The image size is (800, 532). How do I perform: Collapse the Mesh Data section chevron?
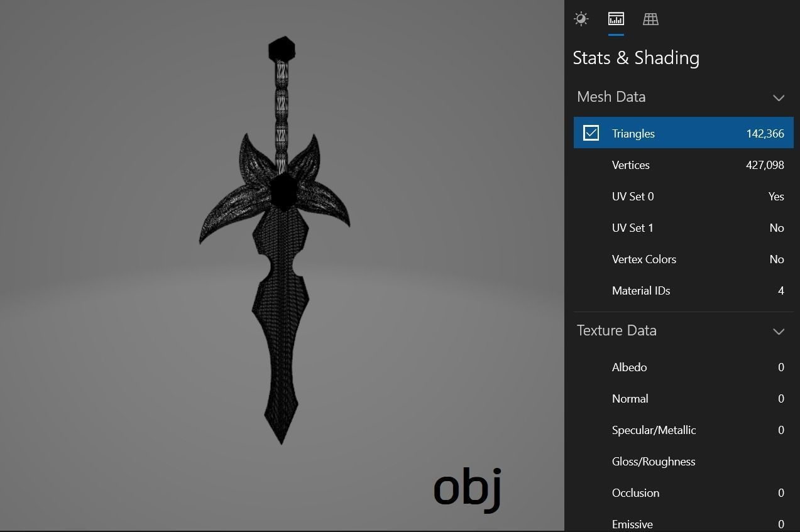pyautogui.click(x=779, y=97)
